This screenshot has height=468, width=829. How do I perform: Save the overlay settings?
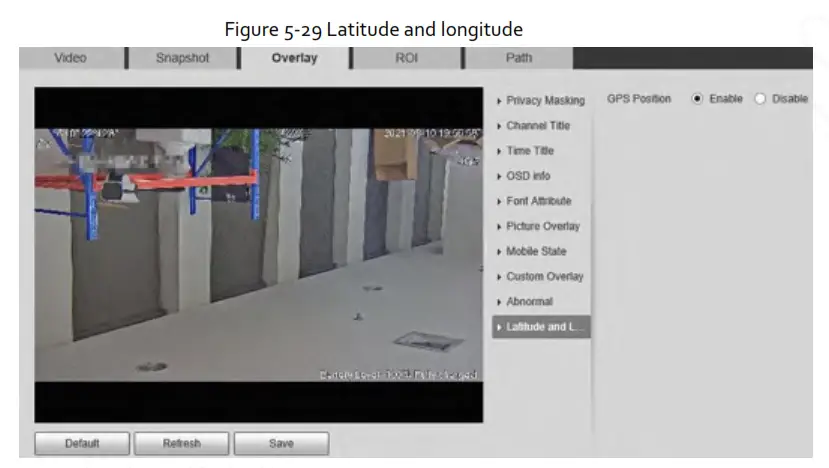[x=281, y=443]
